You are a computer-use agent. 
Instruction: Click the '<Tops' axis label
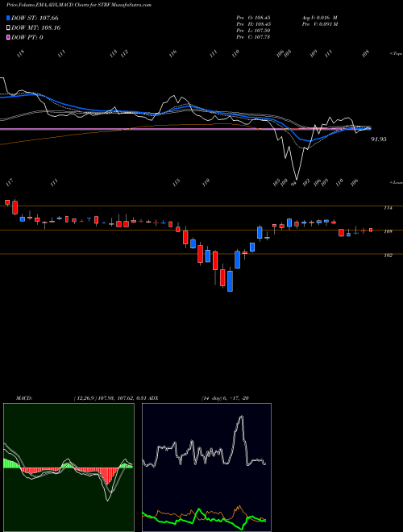pos(397,54)
